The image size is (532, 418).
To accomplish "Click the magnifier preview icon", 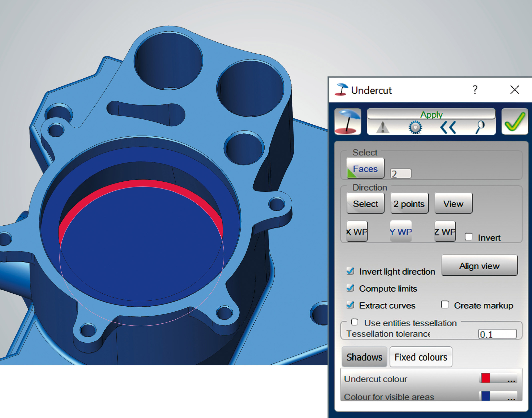I will (480, 127).
